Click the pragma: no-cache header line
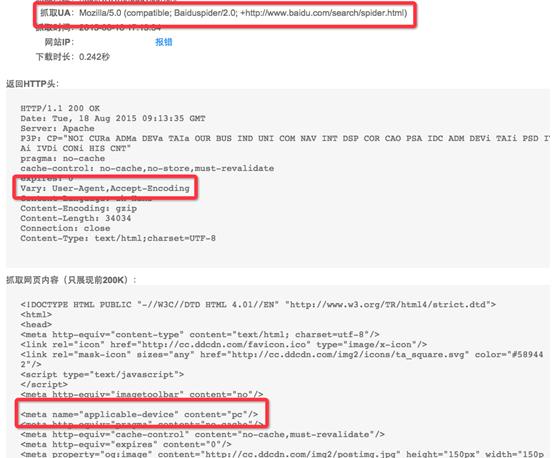This screenshot has width=552, height=458. tap(63, 158)
